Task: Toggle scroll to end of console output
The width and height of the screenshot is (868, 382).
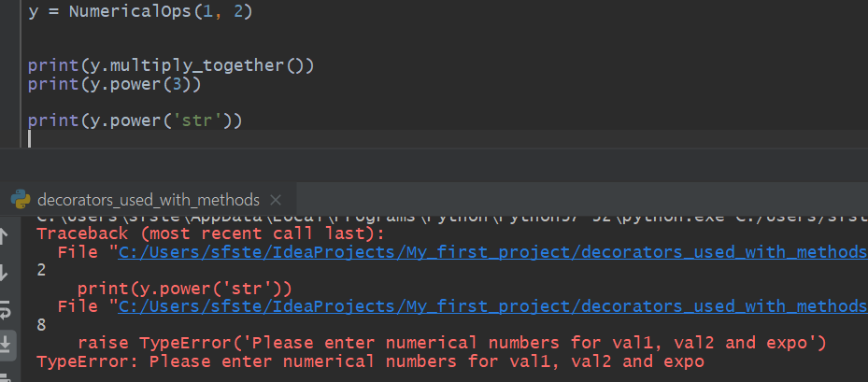Action: tap(7, 343)
